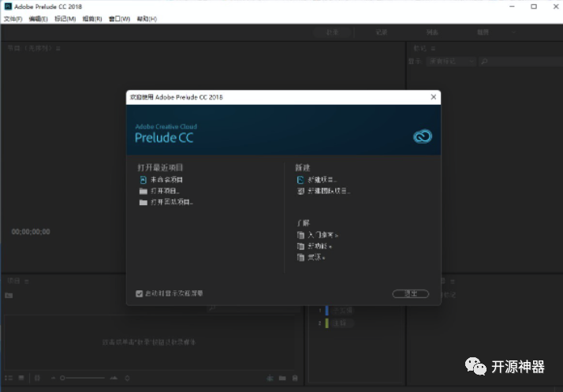The height and width of the screenshot is (392, 563).
Task: Click the 00;00;00;00 timecode display
Action: pos(31,232)
